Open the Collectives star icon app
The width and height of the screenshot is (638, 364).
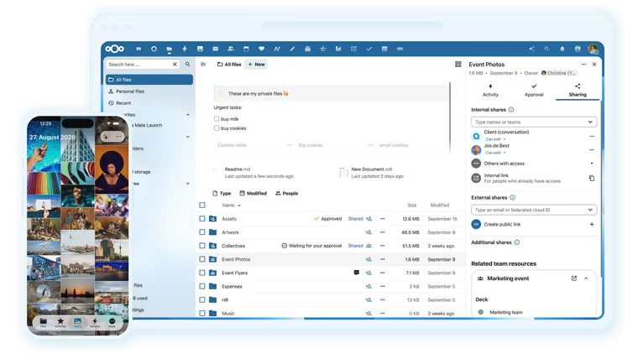click(323, 49)
